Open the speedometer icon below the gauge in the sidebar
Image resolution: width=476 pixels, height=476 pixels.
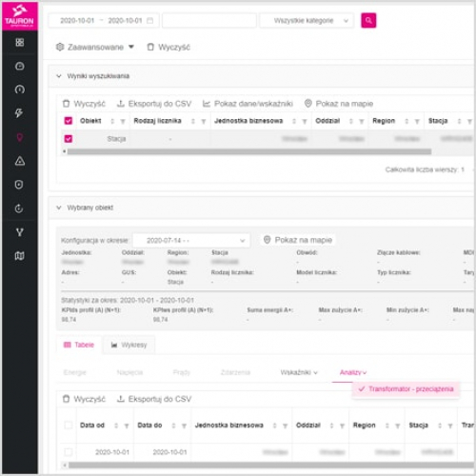coord(20,89)
